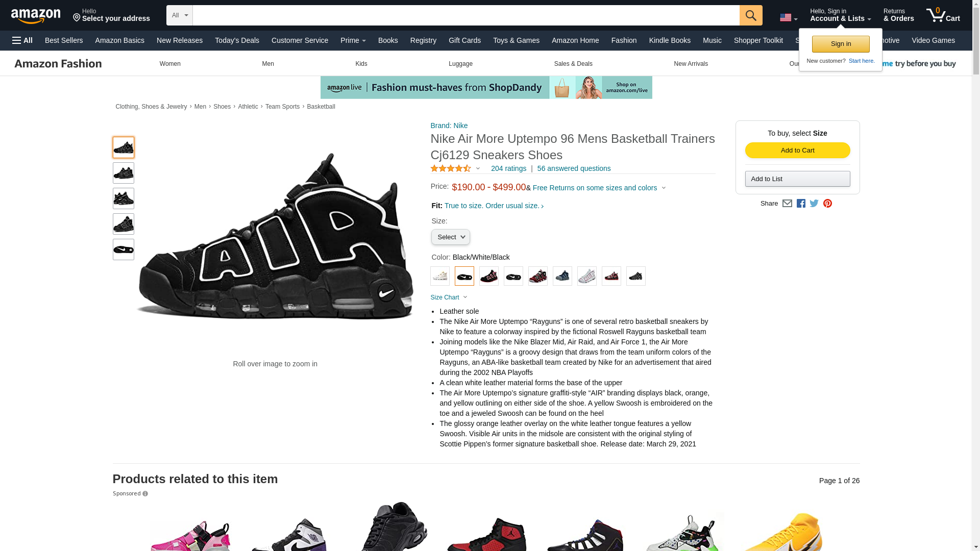Select the white shoe color swatch
Viewport: 980px width, 551px height.
click(x=439, y=276)
